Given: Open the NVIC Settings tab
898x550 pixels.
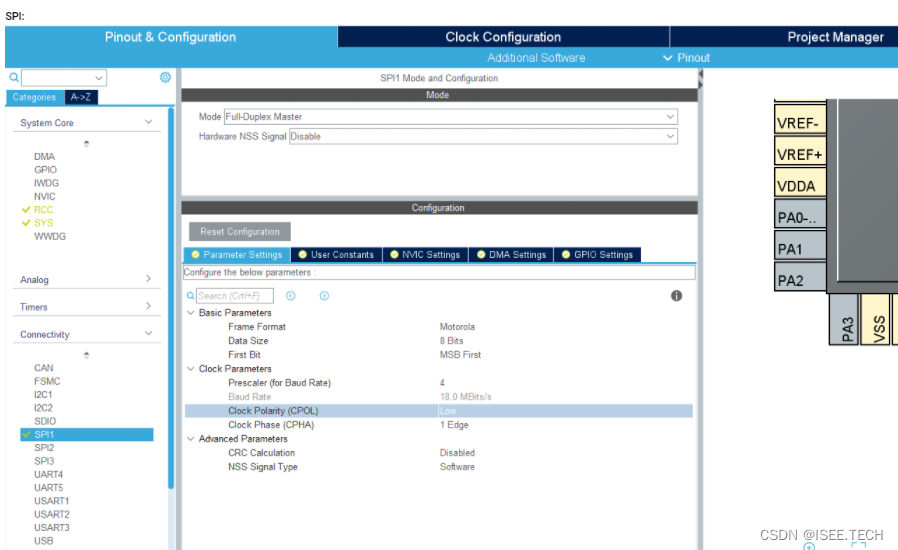Looking at the screenshot, I should [x=425, y=254].
